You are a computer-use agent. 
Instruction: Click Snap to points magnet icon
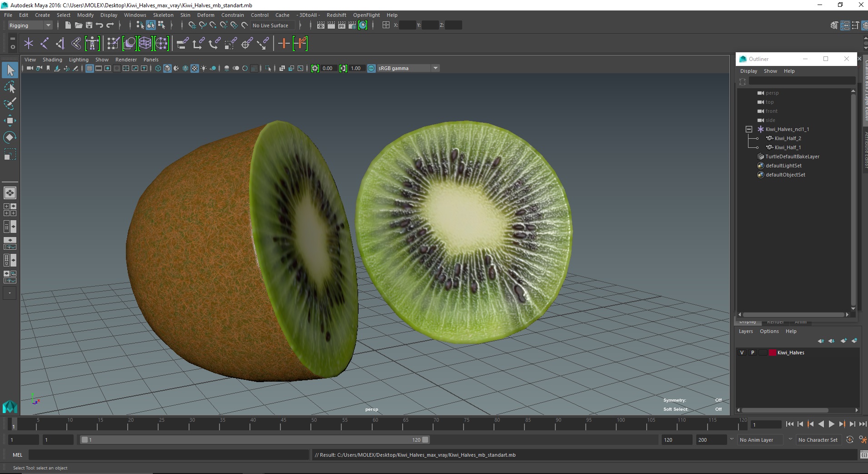pyautogui.click(x=213, y=25)
